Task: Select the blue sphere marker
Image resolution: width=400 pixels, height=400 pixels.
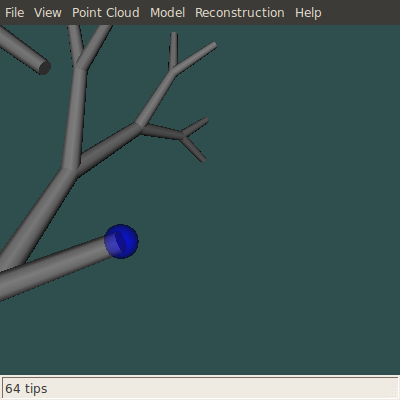Action: click(121, 241)
